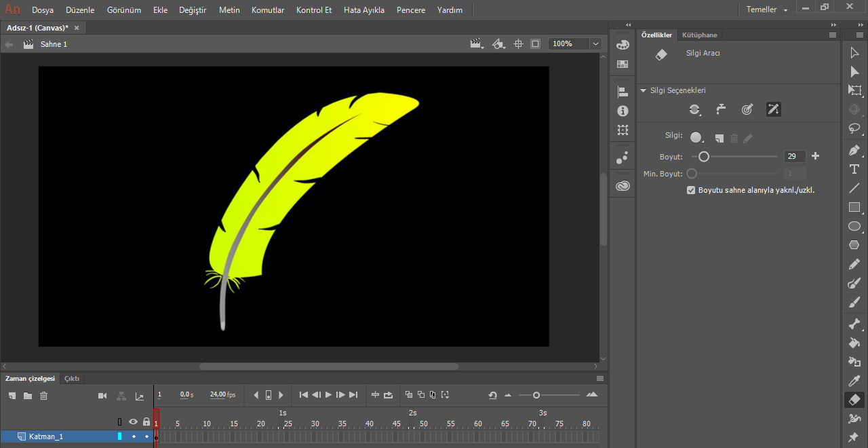
Task: Collapse the Silgi Seçenekleri section
Action: (644, 90)
